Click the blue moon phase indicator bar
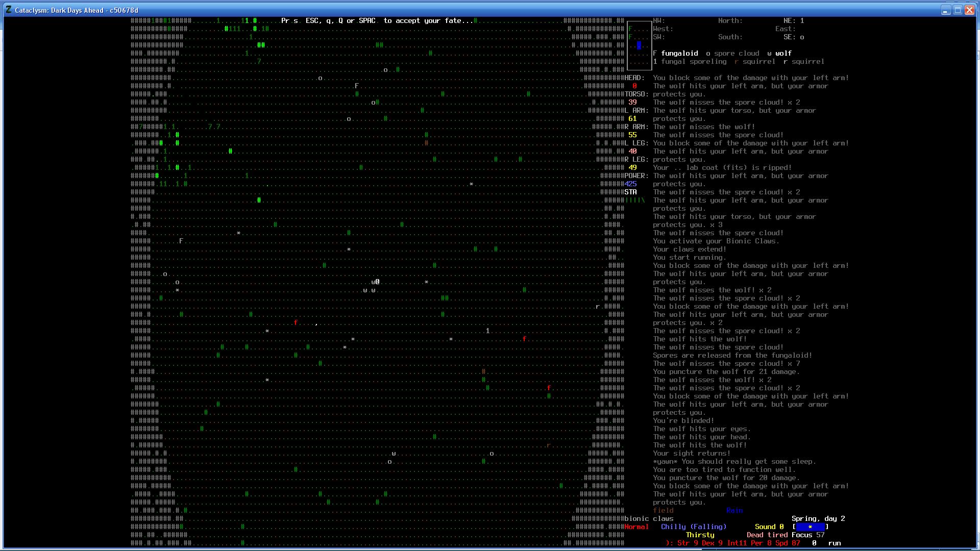 click(x=810, y=527)
